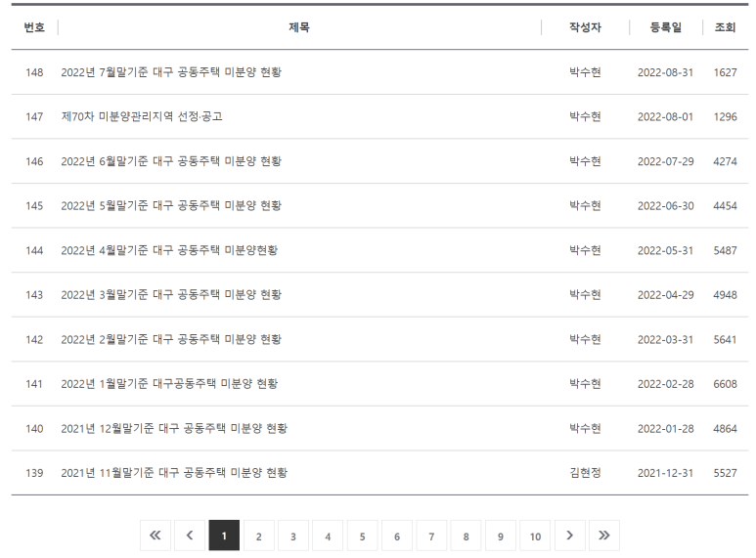Click row number 148
The height and width of the screenshot is (558, 756).
click(34, 72)
